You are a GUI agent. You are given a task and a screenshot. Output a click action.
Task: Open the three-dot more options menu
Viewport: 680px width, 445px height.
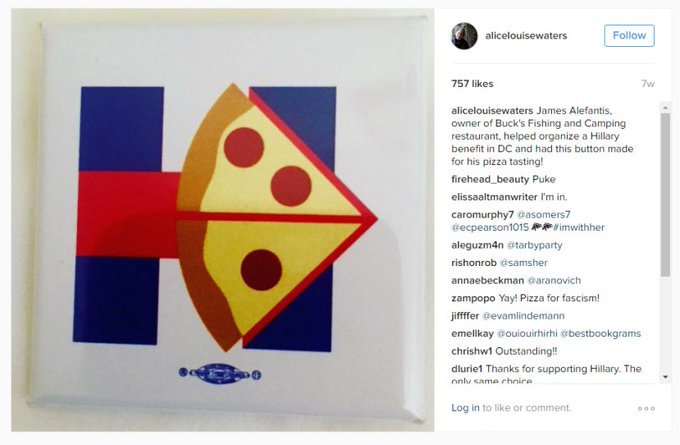(x=646, y=409)
